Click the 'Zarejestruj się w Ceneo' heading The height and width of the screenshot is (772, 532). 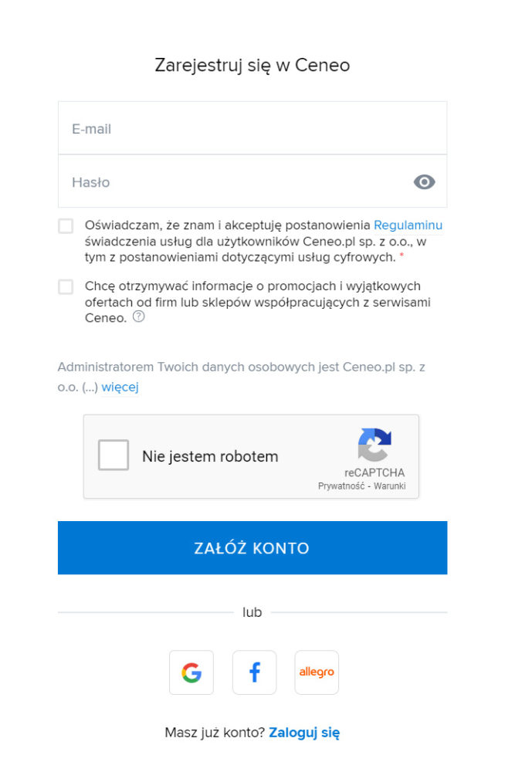(252, 66)
